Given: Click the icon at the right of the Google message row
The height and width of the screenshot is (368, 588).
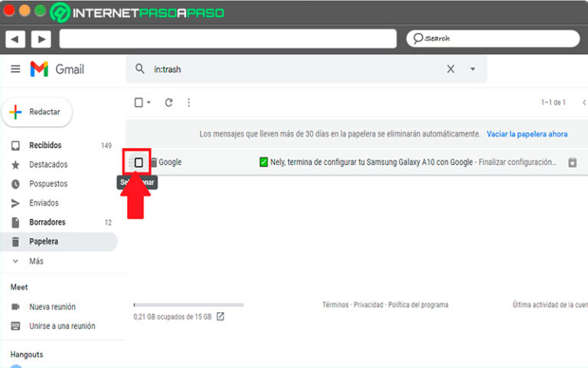Looking at the screenshot, I should click(572, 163).
